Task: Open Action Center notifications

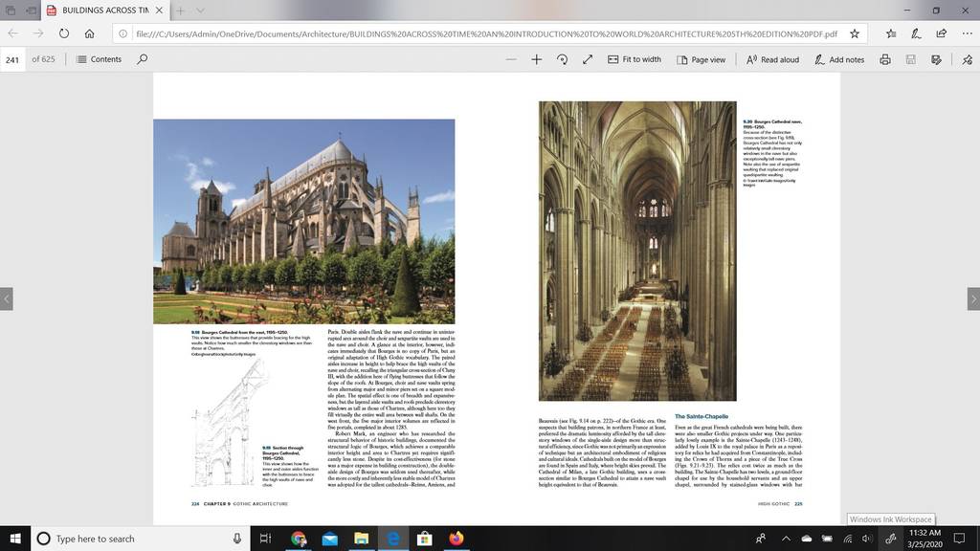Action: (x=959, y=539)
